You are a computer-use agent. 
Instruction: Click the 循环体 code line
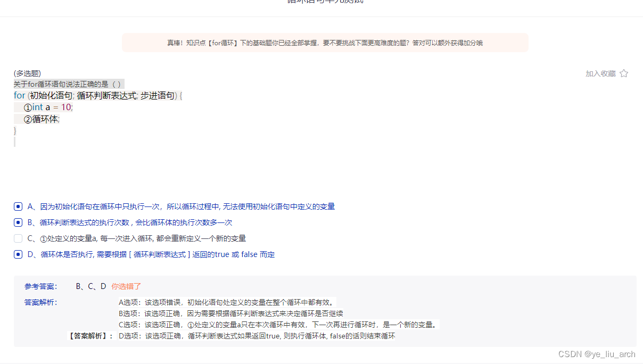pyautogui.click(x=42, y=119)
